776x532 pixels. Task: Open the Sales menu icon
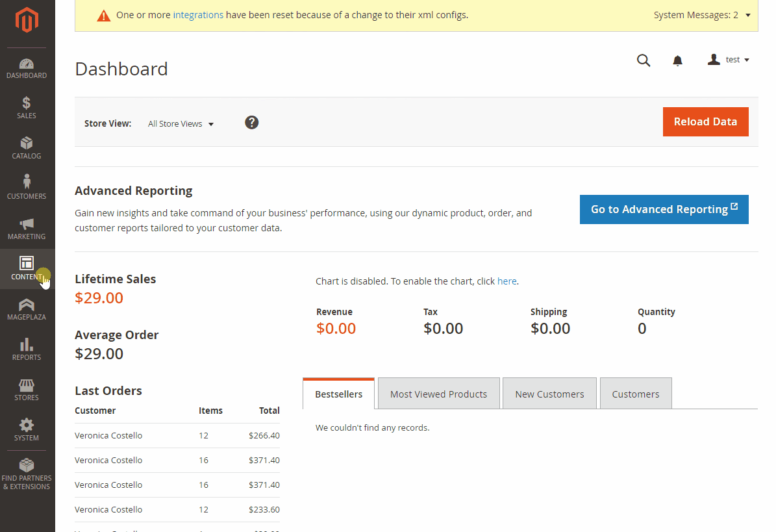click(27, 103)
